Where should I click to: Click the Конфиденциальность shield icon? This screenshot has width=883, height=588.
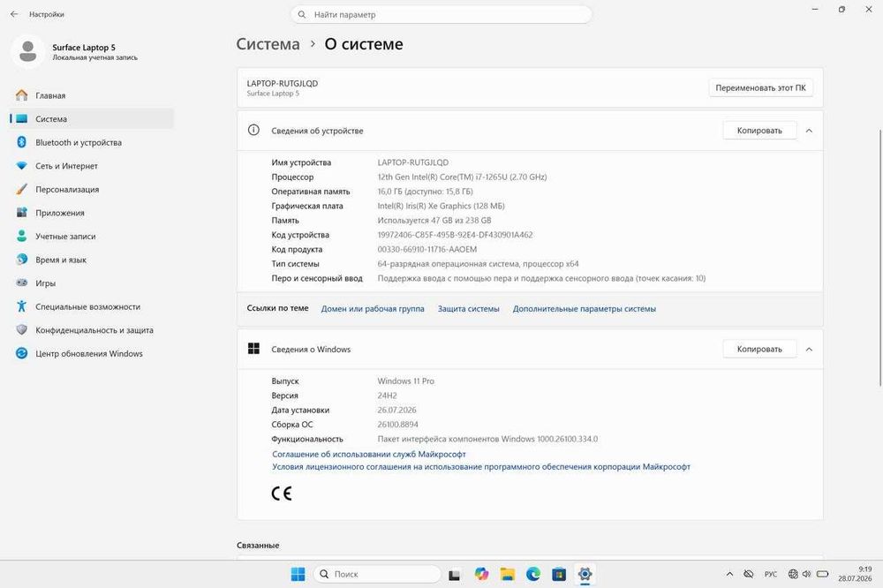click(x=21, y=329)
